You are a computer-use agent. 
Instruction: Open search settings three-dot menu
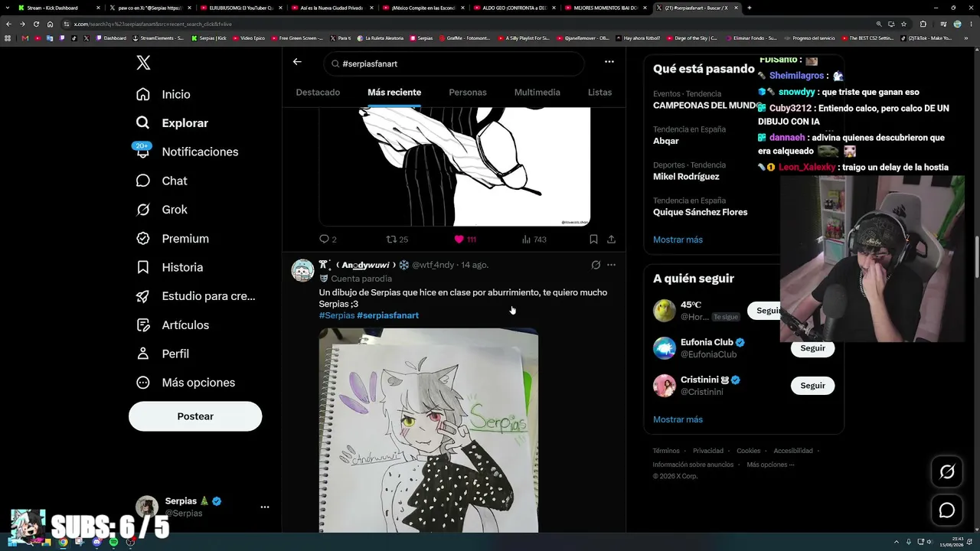tap(609, 62)
